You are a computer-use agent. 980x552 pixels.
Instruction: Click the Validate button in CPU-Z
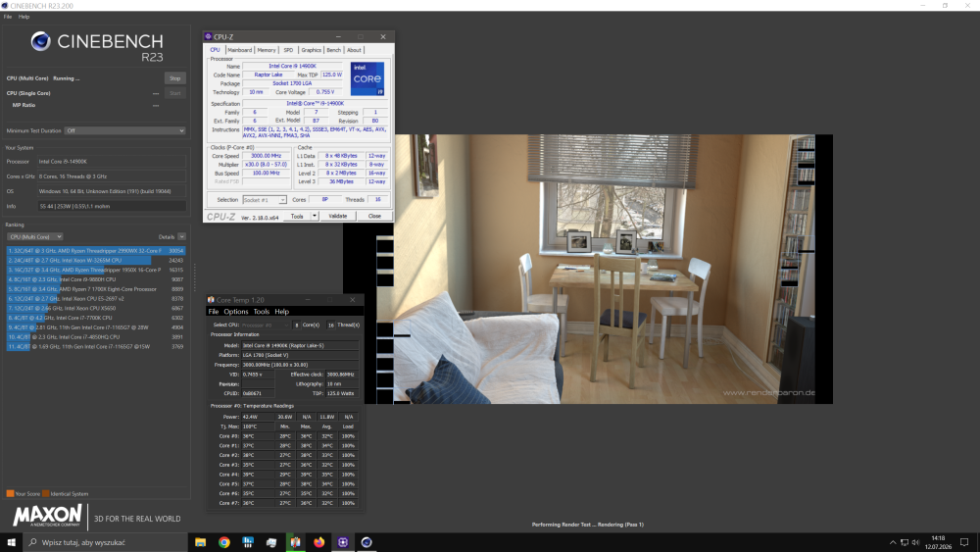pyautogui.click(x=337, y=217)
